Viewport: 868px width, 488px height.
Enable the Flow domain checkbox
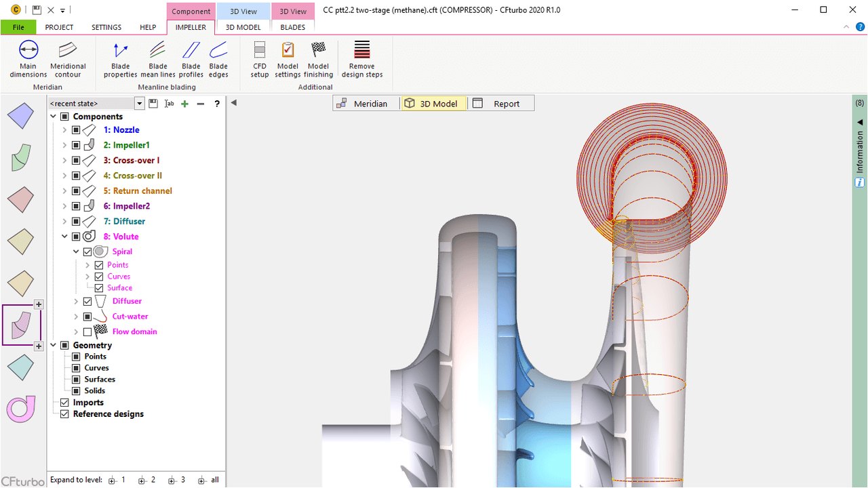tap(87, 332)
